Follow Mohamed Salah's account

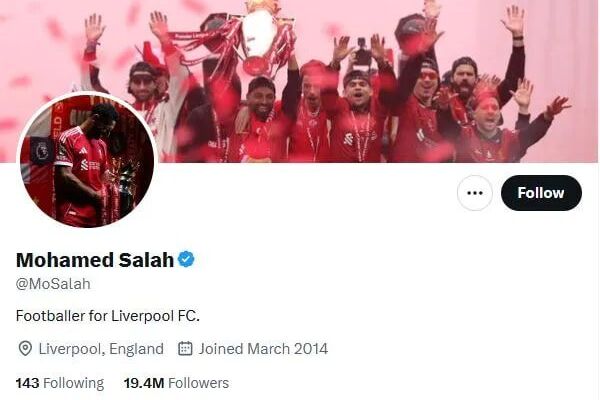tap(541, 193)
